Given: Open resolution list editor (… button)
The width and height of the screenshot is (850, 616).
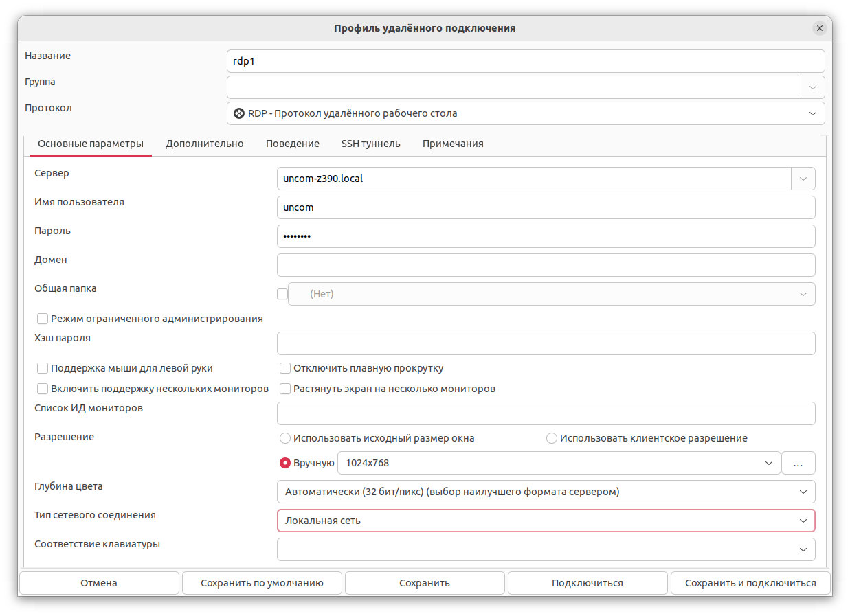Looking at the screenshot, I should pos(798,463).
